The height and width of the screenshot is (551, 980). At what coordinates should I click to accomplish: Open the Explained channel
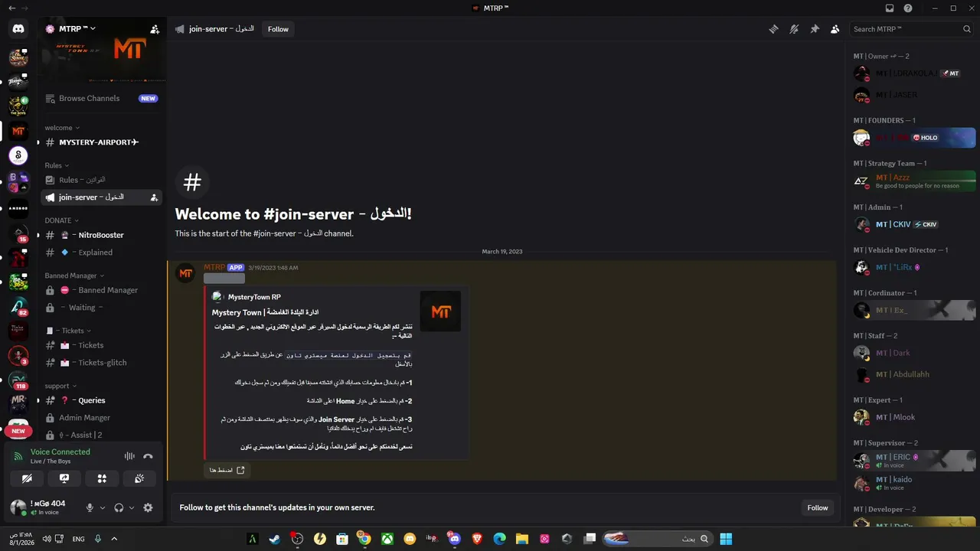pos(102,253)
